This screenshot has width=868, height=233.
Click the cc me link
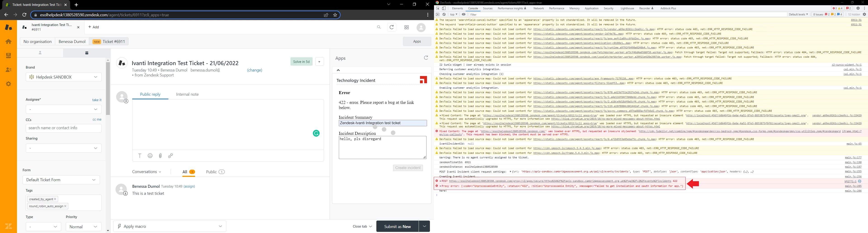point(97,119)
